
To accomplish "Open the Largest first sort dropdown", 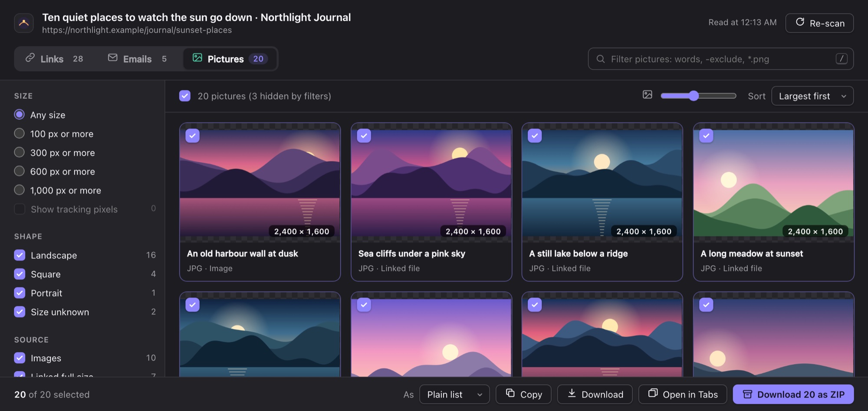I will pos(812,96).
